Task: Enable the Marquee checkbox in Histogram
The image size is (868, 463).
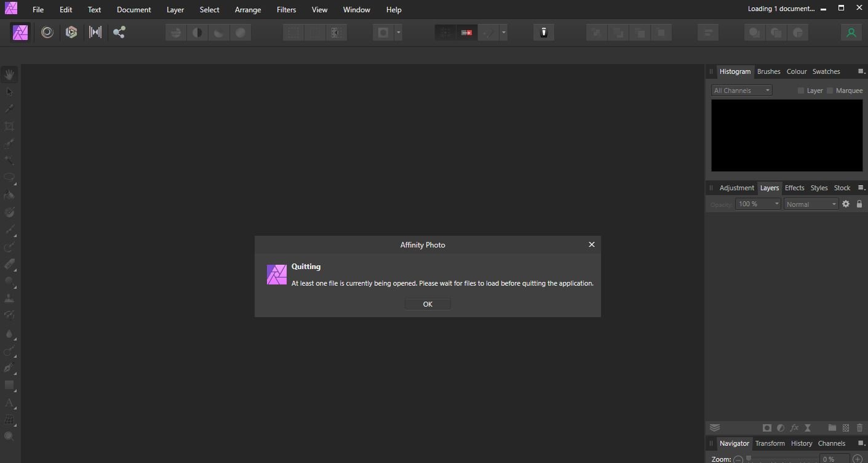Action: point(830,91)
